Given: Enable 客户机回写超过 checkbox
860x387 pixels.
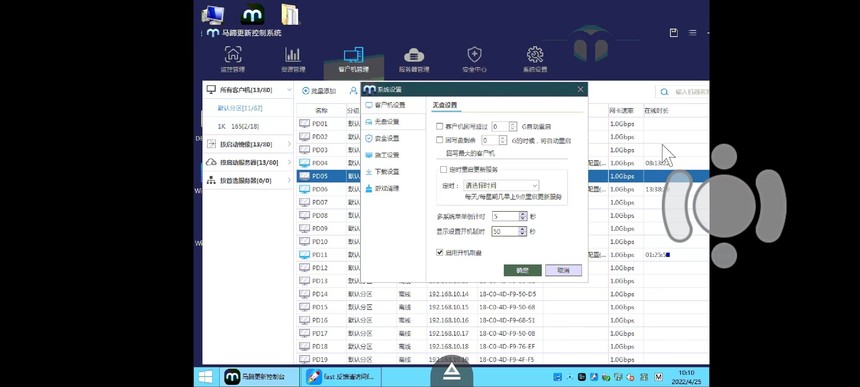Looking at the screenshot, I should [439, 127].
